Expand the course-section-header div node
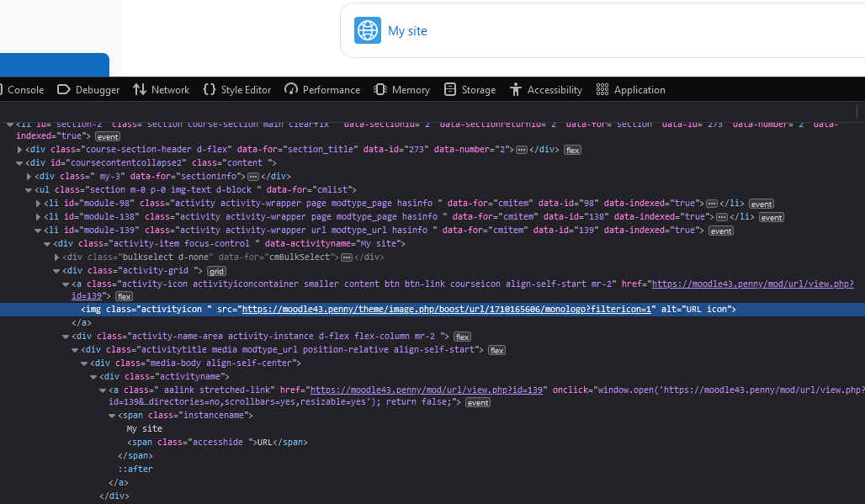This screenshot has width=865, height=504. click(x=19, y=150)
